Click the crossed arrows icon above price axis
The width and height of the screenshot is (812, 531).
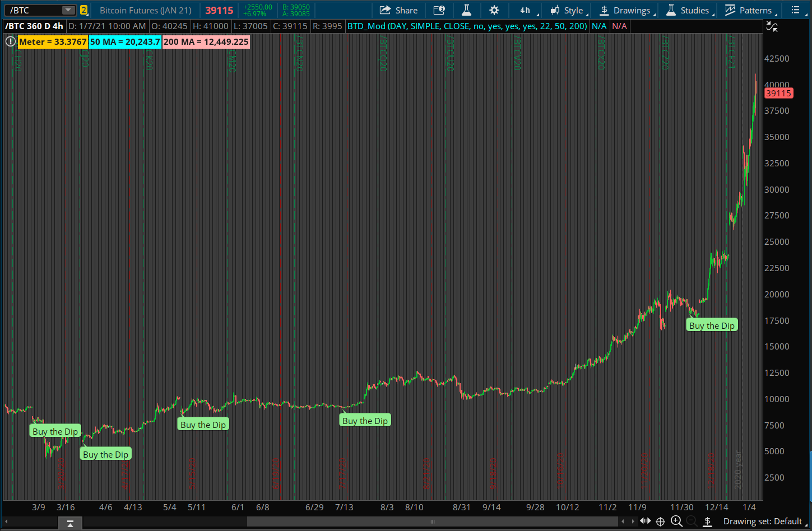coord(772,26)
